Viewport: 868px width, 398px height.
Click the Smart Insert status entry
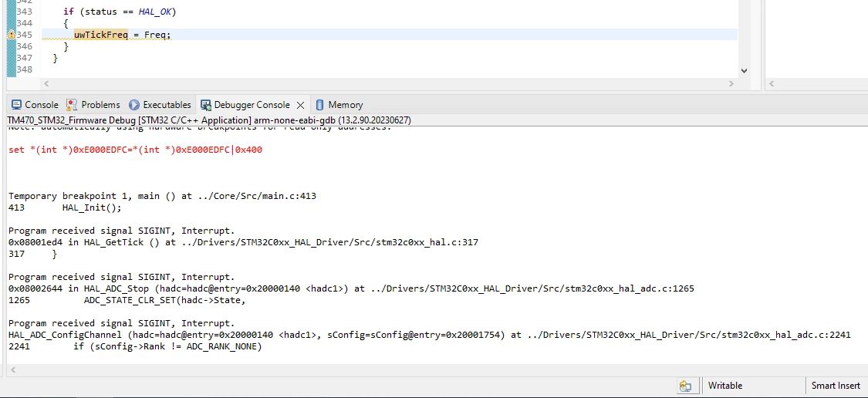836,386
